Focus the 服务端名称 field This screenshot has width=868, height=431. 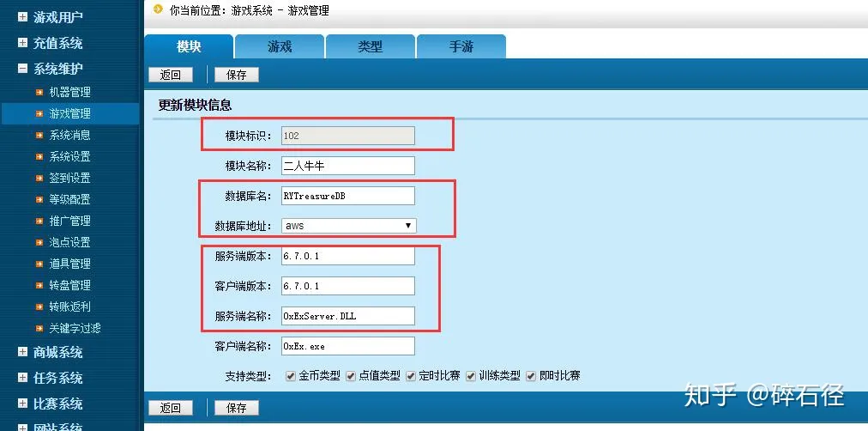click(348, 316)
